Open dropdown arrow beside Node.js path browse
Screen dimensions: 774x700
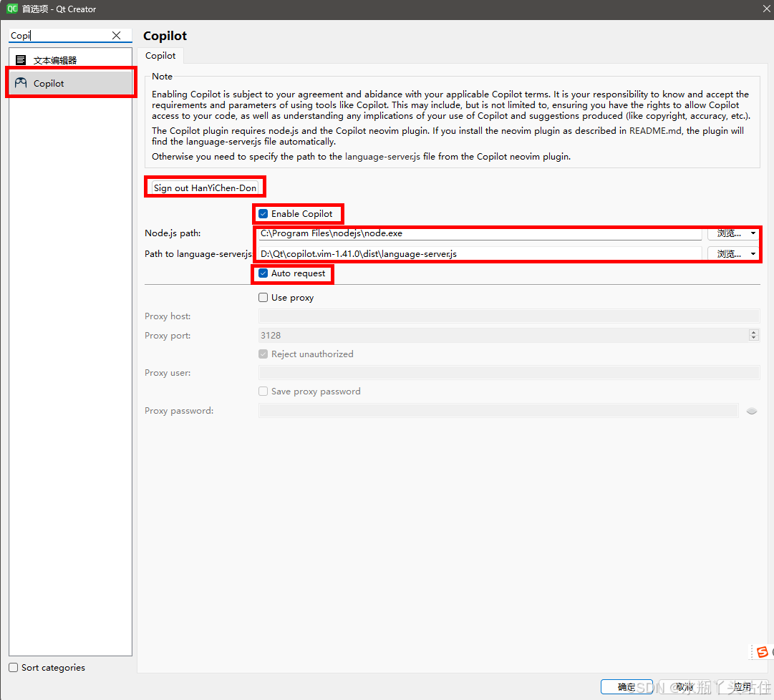(x=753, y=233)
